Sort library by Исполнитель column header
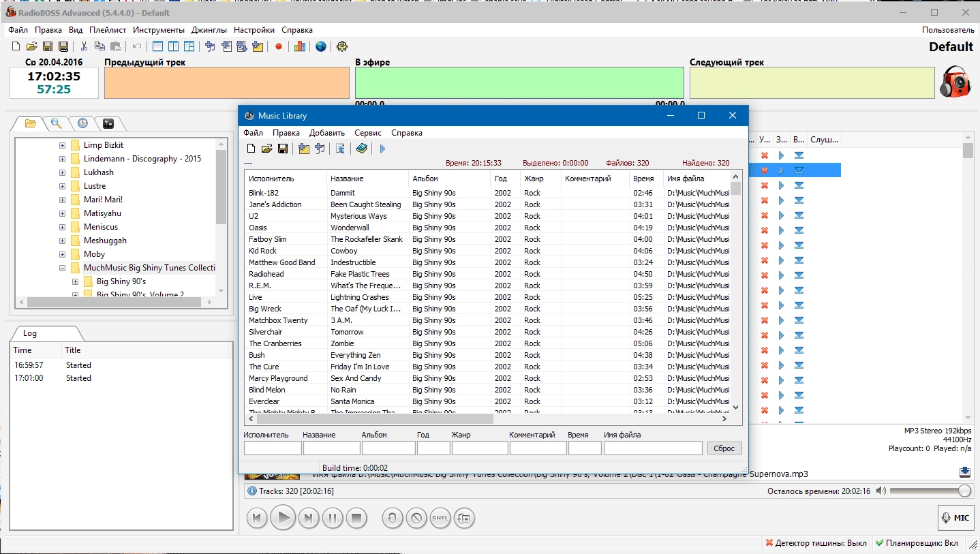This screenshot has width=980, height=554. coord(286,179)
